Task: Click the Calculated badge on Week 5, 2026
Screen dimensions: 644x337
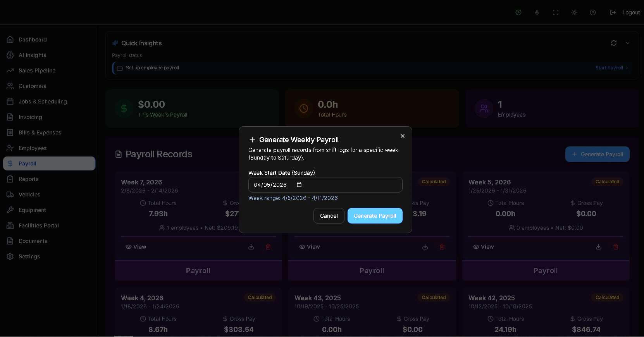Action: click(607, 182)
